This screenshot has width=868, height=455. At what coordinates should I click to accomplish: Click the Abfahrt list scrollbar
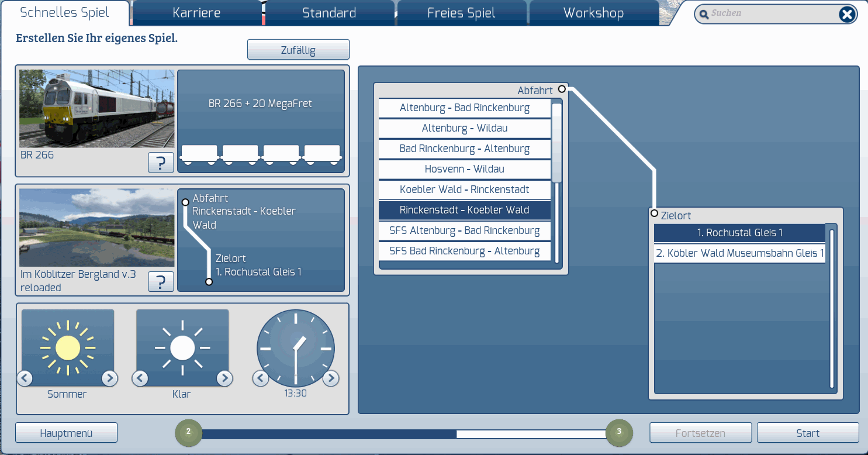[557, 143]
